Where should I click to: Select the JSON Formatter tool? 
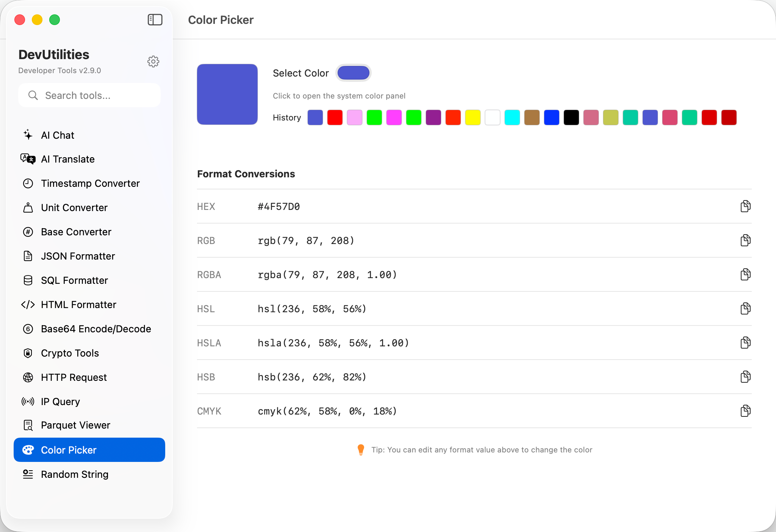click(78, 256)
